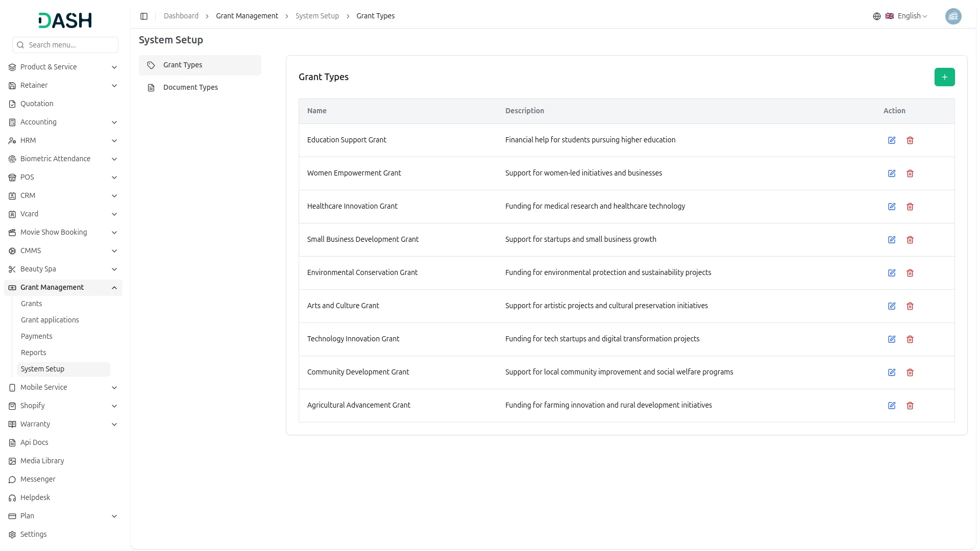The width and height of the screenshot is (980, 551).
Task: Open Grant applications submenu item
Action: pos(50,320)
